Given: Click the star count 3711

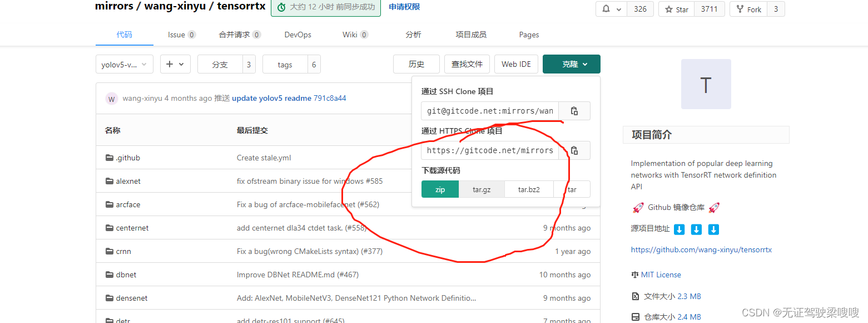Looking at the screenshot, I should click(x=709, y=9).
